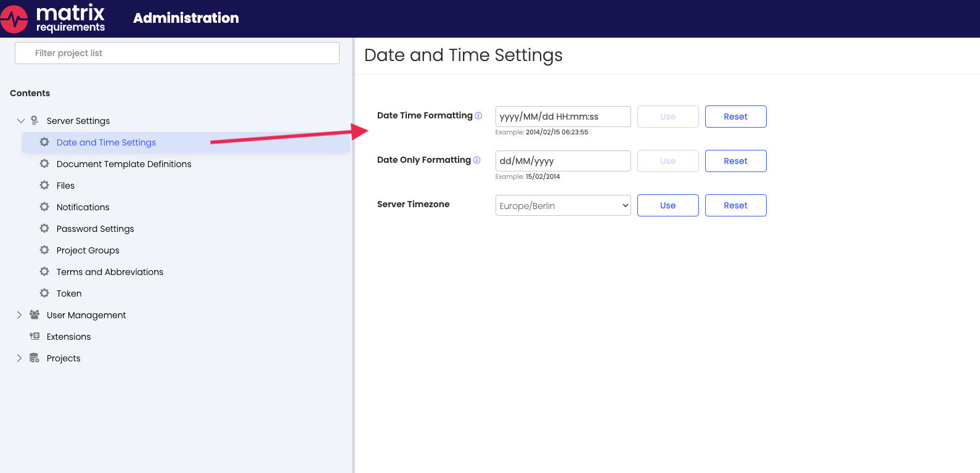Click Use for Date Time Formatting
The height and width of the screenshot is (473, 980).
coord(668,117)
